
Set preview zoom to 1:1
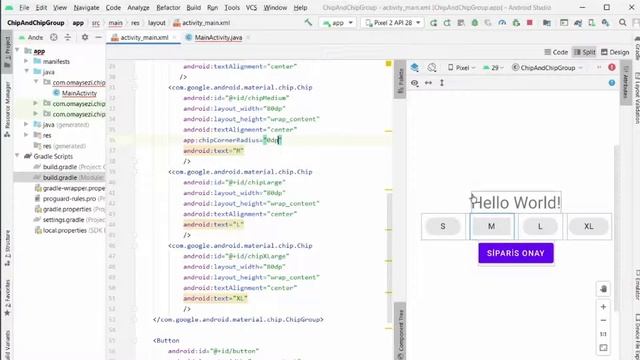603,334
